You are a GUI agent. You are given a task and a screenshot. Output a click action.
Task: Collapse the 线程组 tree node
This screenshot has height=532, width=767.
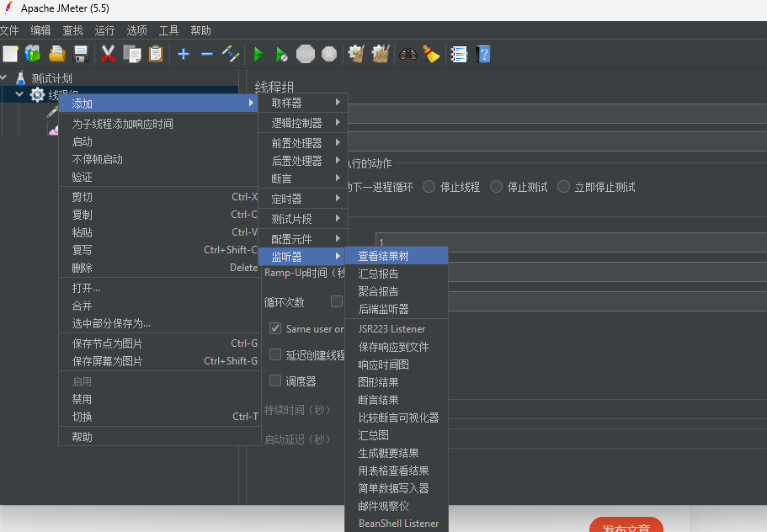click(x=19, y=94)
